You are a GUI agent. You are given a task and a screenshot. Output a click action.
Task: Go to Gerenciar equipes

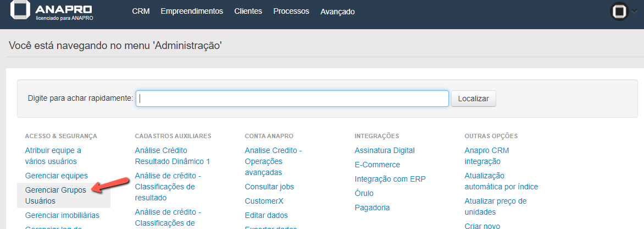click(57, 176)
